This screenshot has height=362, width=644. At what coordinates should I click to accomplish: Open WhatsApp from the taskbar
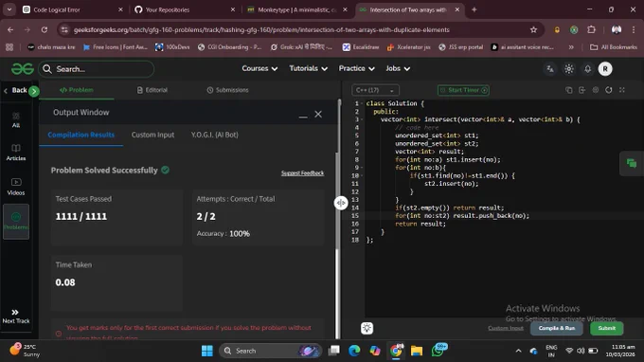tap(438, 351)
